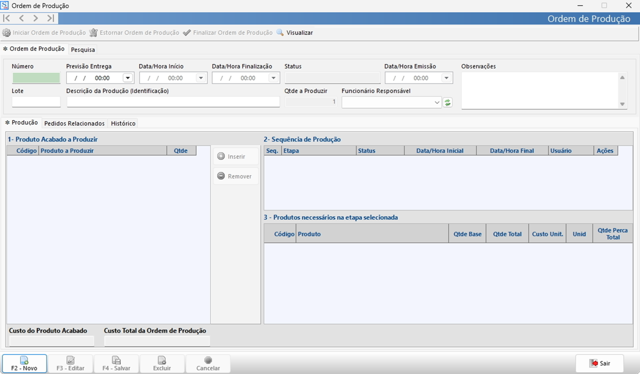
Task: Click Finalizar Ordem de Produção toolbar item
Action: click(228, 33)
